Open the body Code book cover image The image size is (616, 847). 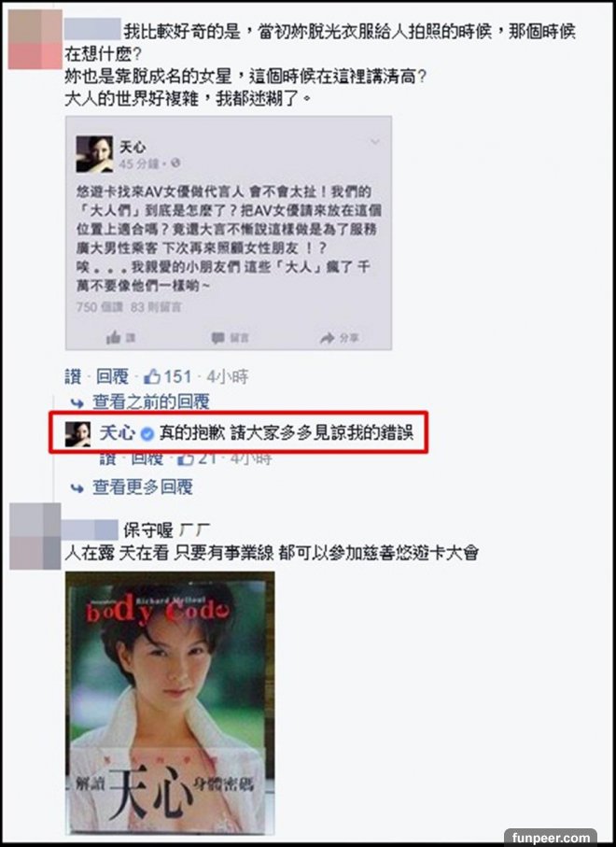(x=170, y=703)
